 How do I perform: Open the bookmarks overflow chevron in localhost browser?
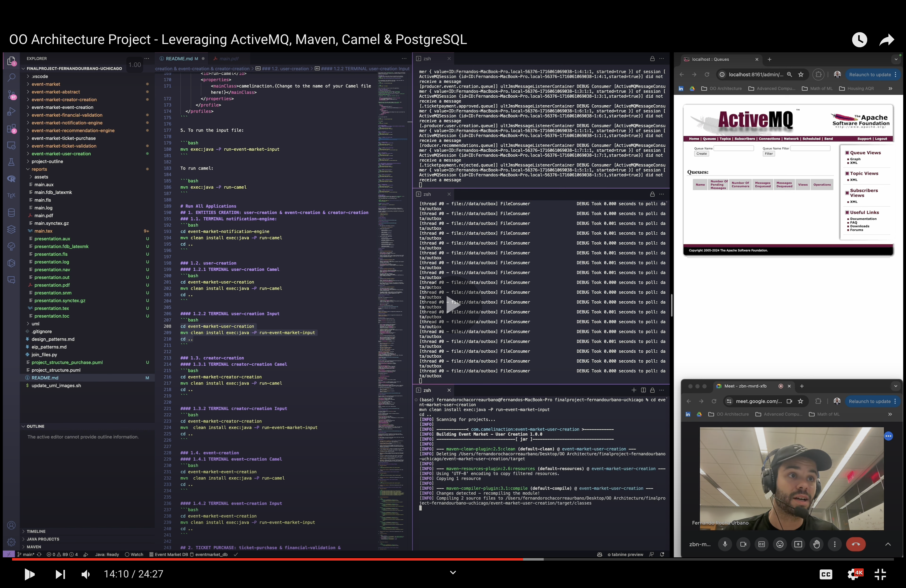click(890, 89)
